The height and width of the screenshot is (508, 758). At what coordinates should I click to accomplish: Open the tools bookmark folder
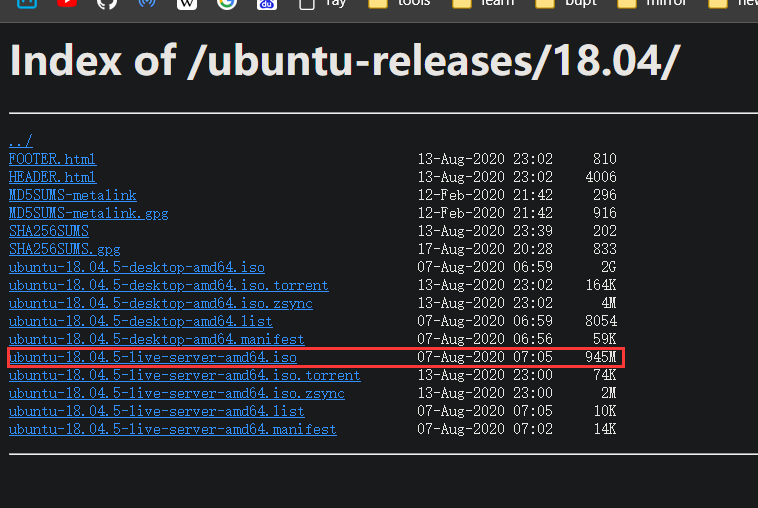(x=399, y=3)
